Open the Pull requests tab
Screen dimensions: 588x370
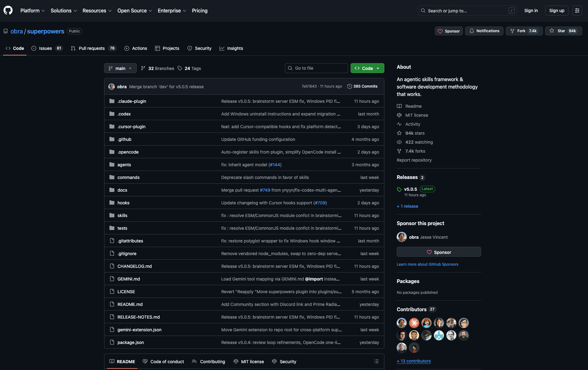(x=93, y=48)
